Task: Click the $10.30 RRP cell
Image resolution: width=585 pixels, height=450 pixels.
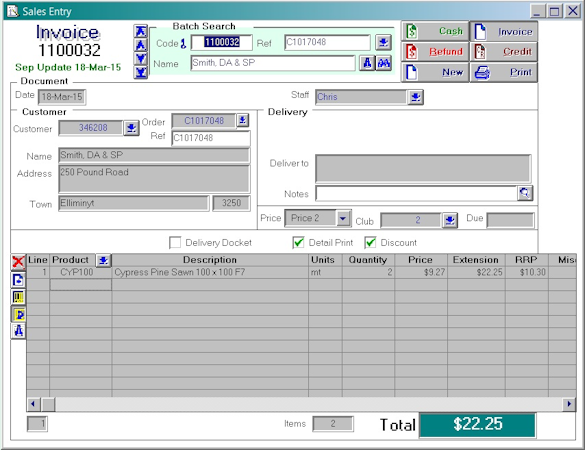Action: coord(527,272)
